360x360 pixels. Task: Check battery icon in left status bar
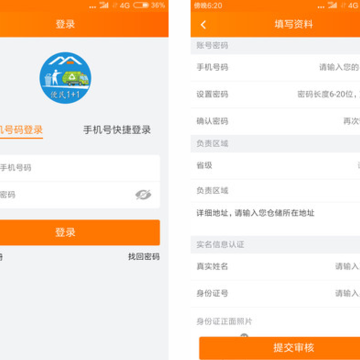(x=141, y=5)
